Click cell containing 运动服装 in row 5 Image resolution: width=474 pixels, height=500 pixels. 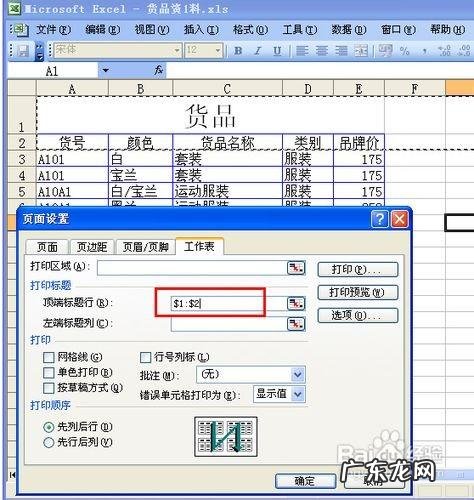point(227,191)
